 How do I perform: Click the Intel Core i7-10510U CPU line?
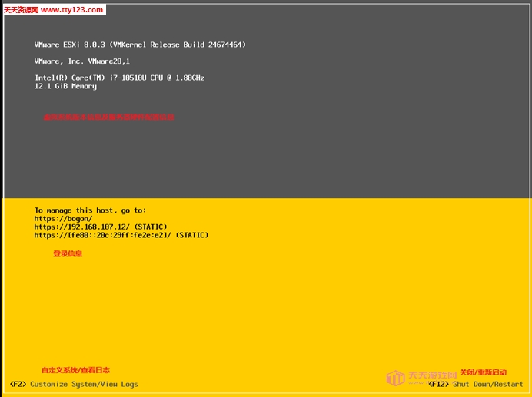point(119,78)
